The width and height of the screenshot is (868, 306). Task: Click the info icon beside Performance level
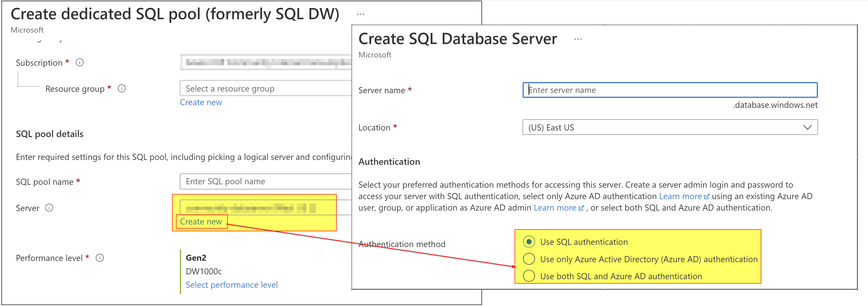pyautogui.click(x=100, y=258)
